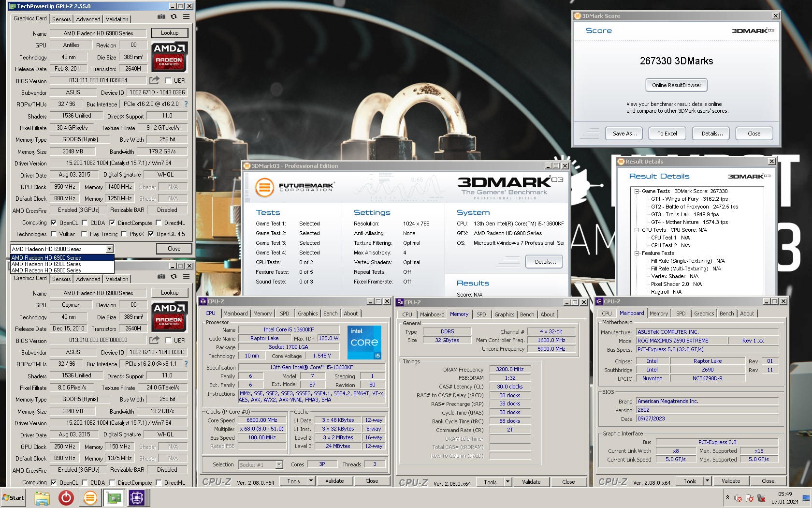This screenshot has height=508, width=812.
Task: Click BIOS export icon beside version 013.010.000.009.000000
Action: (x=154, y=340)
